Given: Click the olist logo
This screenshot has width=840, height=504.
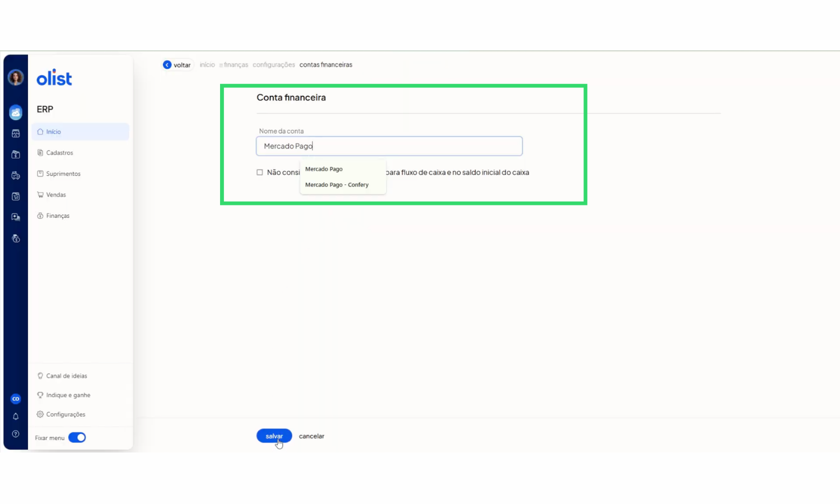Looking at the screenshot, I should (54, 78).
